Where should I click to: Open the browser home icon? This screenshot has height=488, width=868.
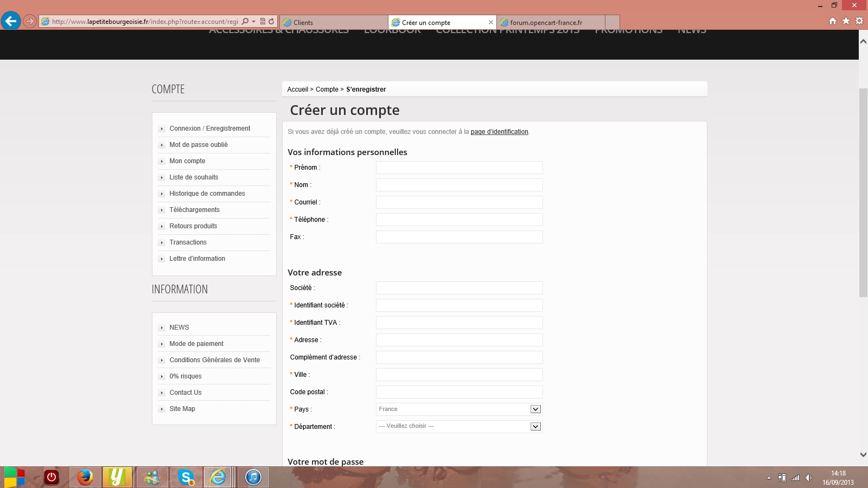click(x=833, y=21)
